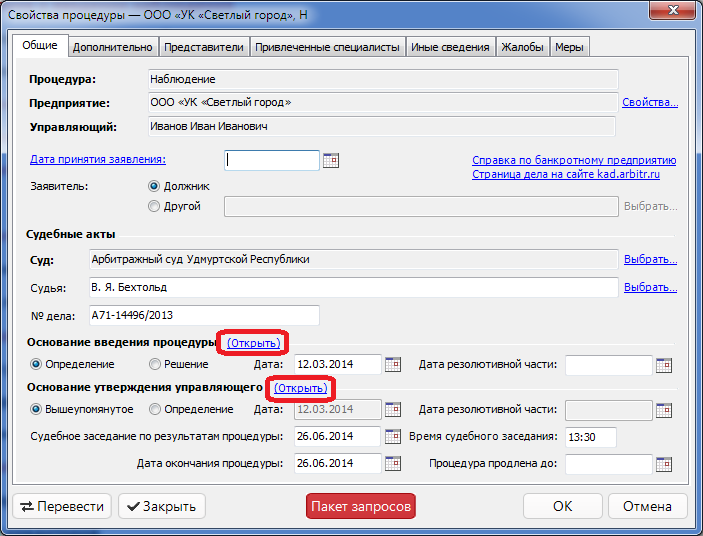
Task: Click Выбрать link next to Суд
Action: [650, 260]
